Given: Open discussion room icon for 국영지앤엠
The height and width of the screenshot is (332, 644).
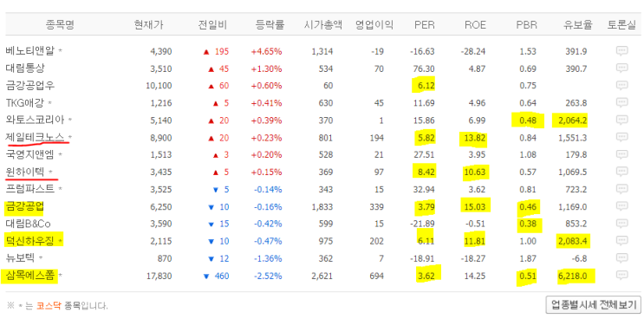Looking at the screenshot, I should [621, 154].
